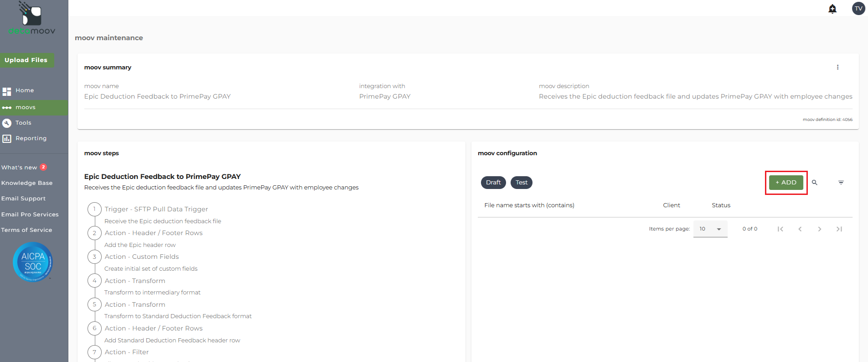Click 'Transform to Standard Deduction Feedback format' text

point(178,316)
